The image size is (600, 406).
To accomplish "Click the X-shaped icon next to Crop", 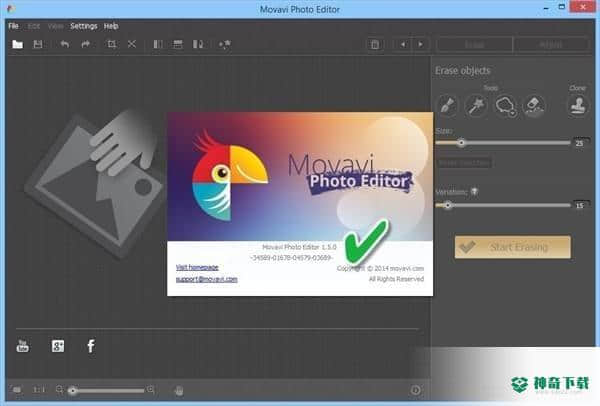I will pos(132,44).
